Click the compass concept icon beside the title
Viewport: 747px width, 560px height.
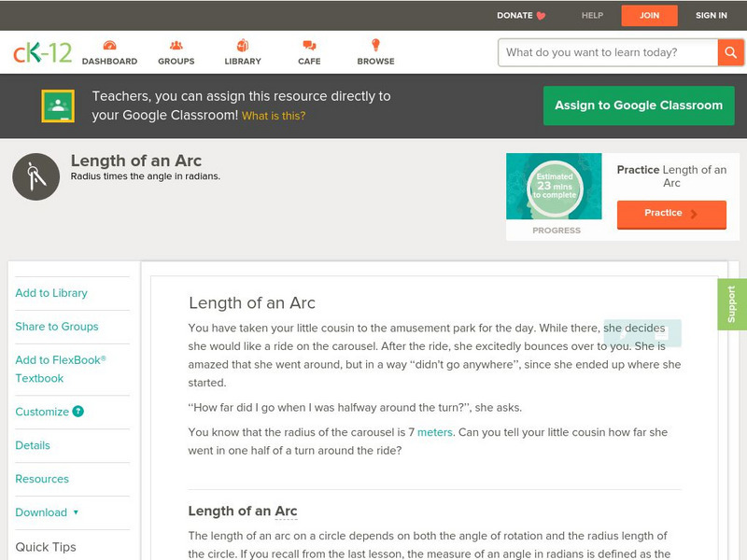click(x=36, y=176)
